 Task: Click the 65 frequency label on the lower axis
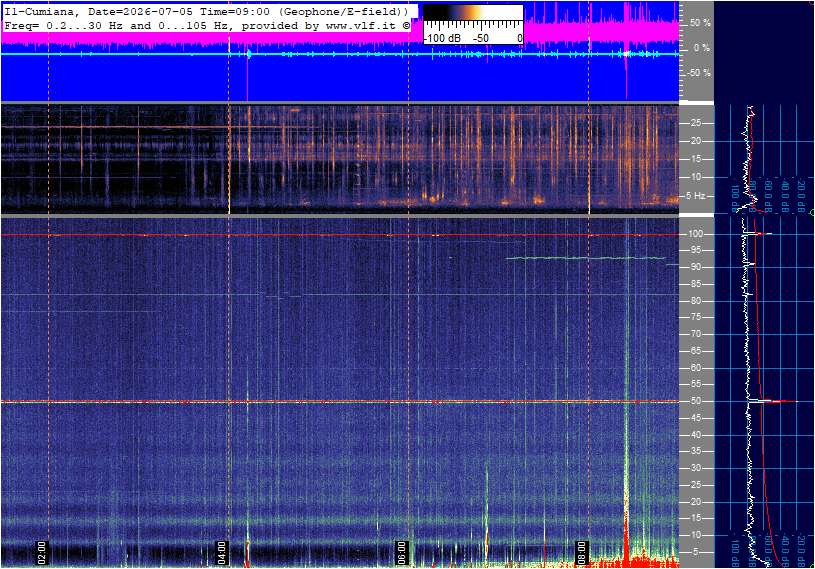point(695,351)
